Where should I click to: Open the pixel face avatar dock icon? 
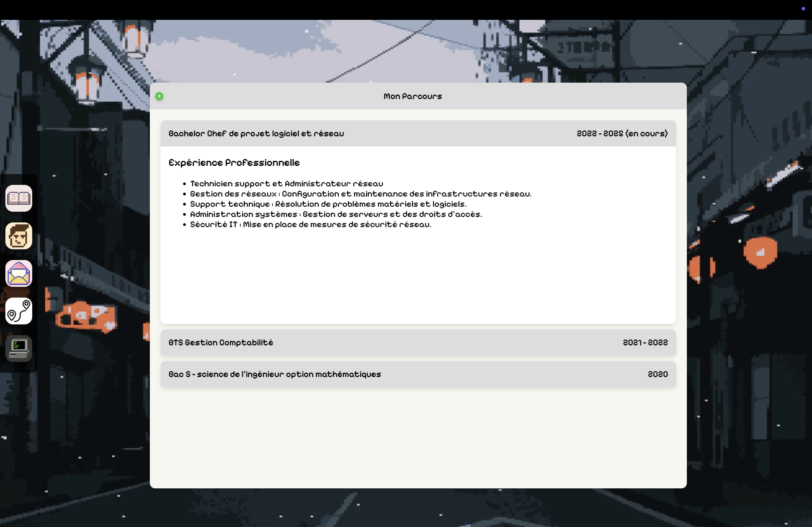[19, 236]
